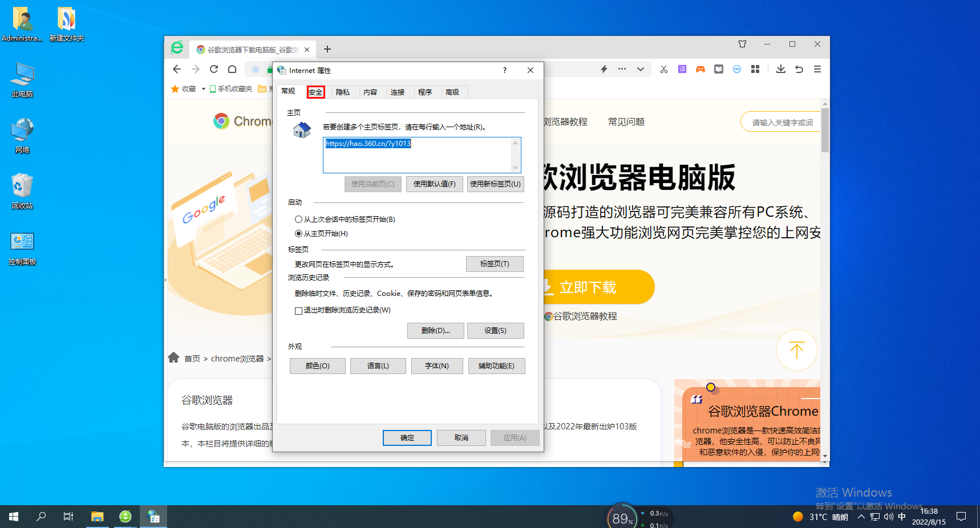Screen dimensions: 980x528
Task: Open 设置(S) for browsing history
Action: tap(495, 331)
